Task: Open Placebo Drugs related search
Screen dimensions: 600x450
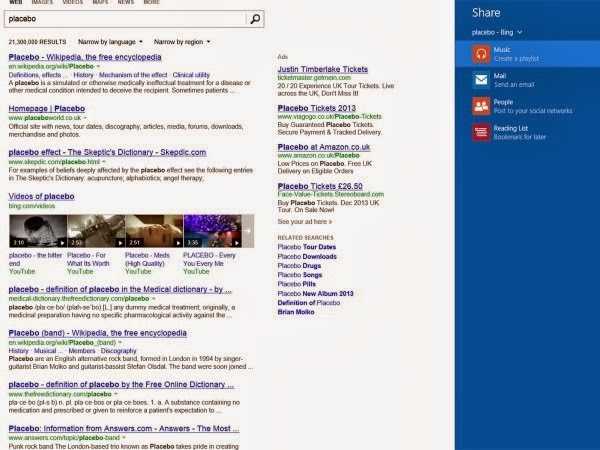Action: point(299,266)
